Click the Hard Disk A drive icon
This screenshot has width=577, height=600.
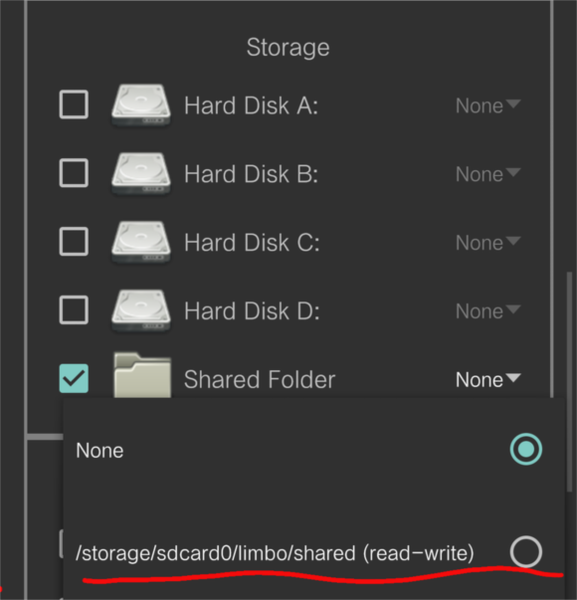coord(141,105)
